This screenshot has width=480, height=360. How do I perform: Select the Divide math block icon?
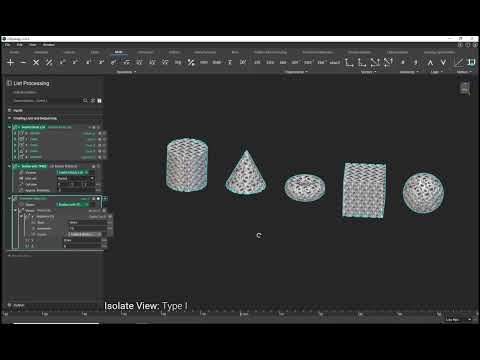pos(49,62)
